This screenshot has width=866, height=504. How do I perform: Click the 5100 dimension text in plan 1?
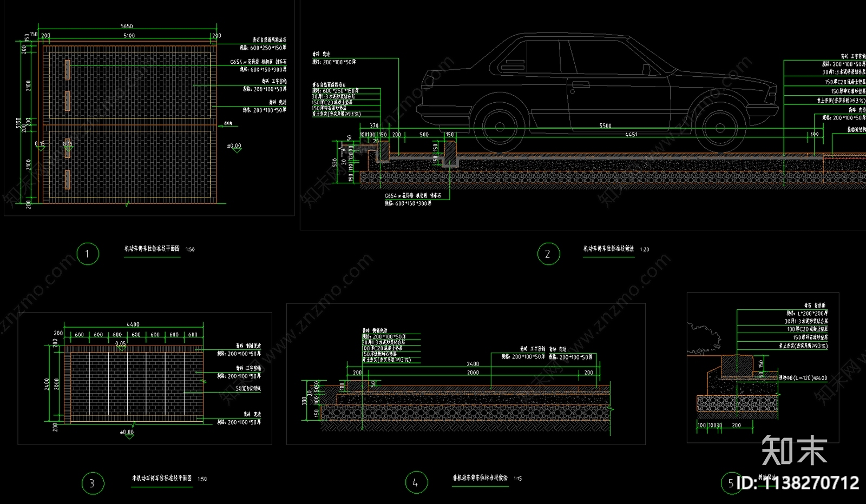129,36
